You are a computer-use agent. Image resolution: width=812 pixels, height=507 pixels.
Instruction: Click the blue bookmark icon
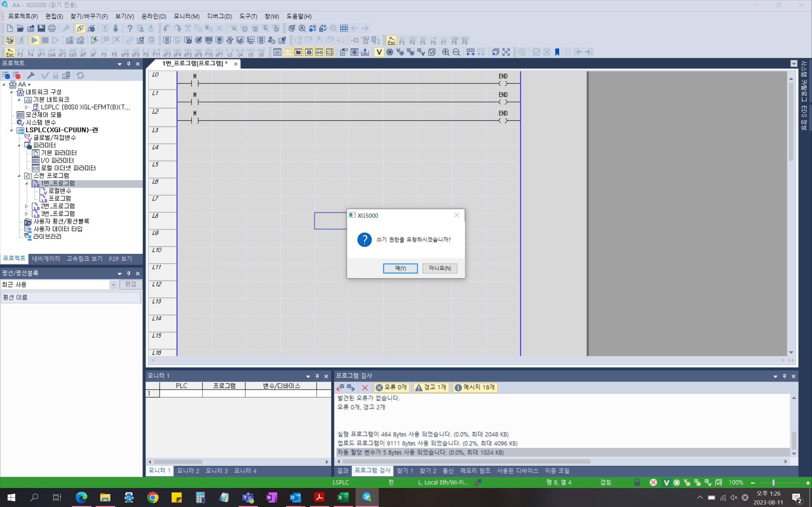557,52
